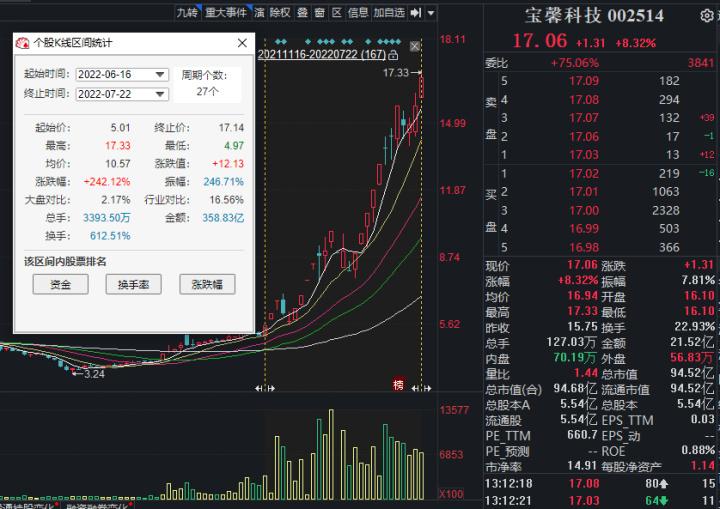The width and height of the screenshot is (720, 509).
Task: Click the 外盘 56.83万 value
Action: point(692,357)
